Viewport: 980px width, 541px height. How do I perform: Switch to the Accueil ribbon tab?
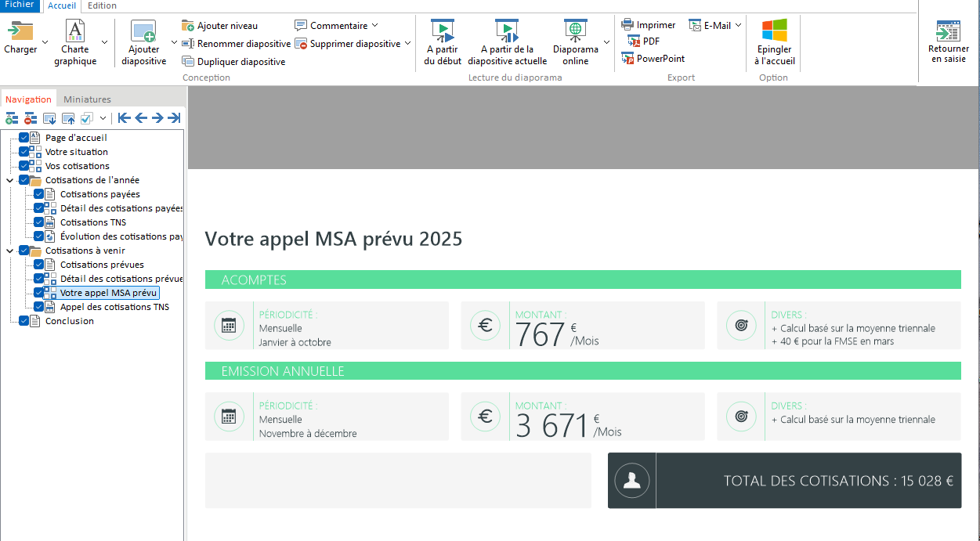[62, 5]
